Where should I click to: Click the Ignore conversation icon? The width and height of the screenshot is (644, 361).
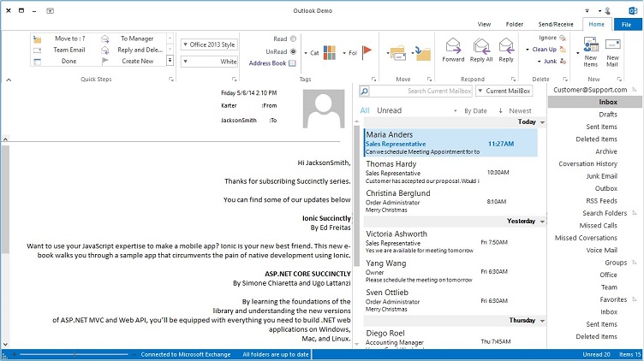(563, 38)
